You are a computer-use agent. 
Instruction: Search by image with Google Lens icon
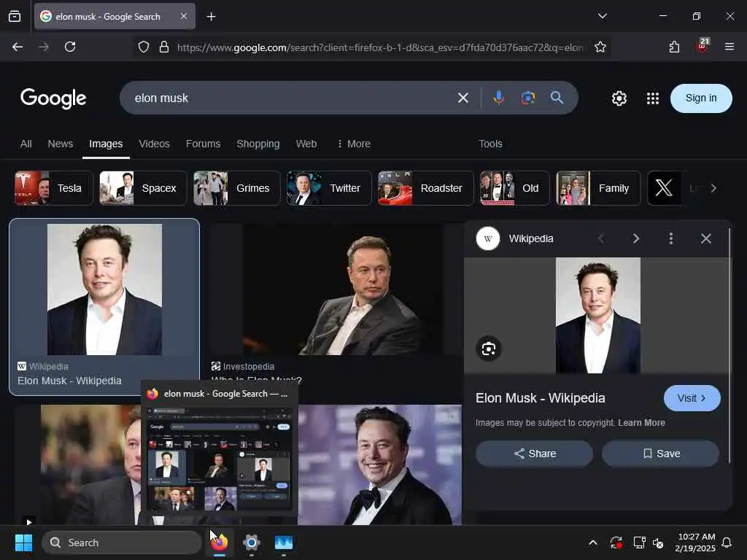click(528, 98)
